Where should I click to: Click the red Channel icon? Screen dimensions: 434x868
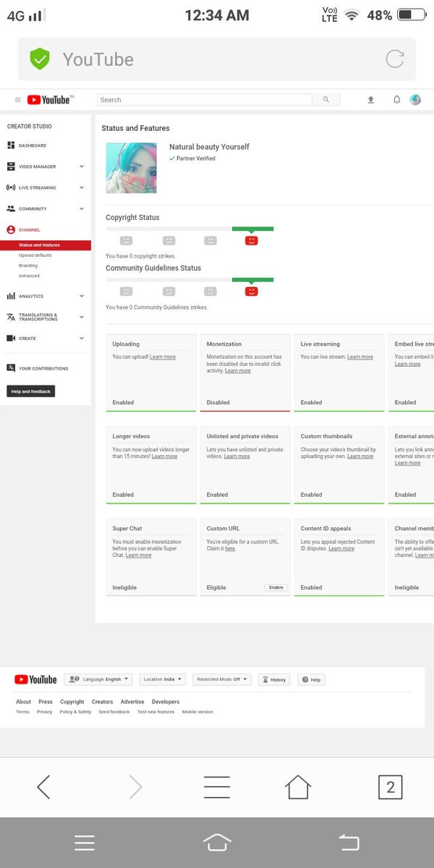11,229
